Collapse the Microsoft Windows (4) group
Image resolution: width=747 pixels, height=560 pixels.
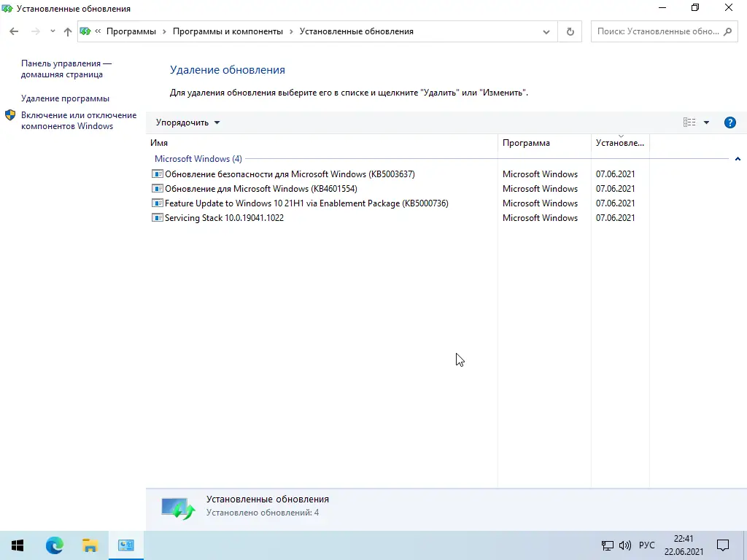point(738,158)
